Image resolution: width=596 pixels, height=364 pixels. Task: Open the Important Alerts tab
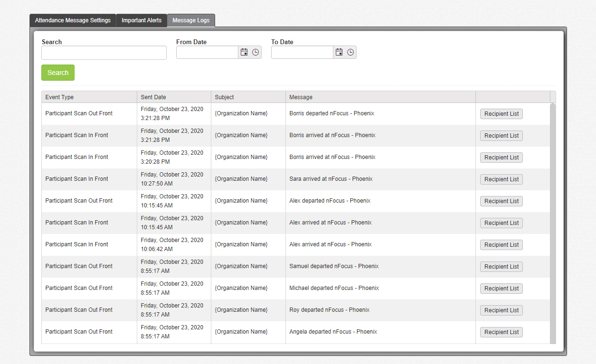coord(142,20)
